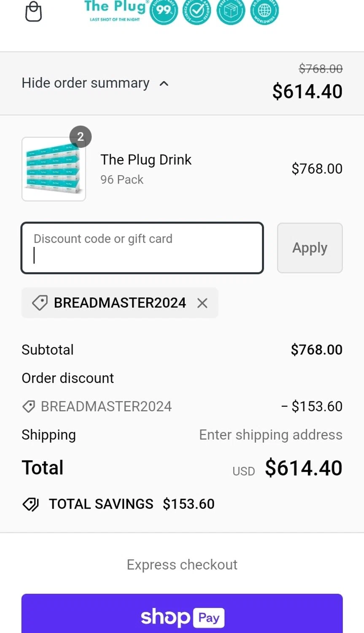Image resolution: width=364 pixels, height=633 pixels.
Task: Click the worldwide globe badge icon
Action: tap(264, 11)
